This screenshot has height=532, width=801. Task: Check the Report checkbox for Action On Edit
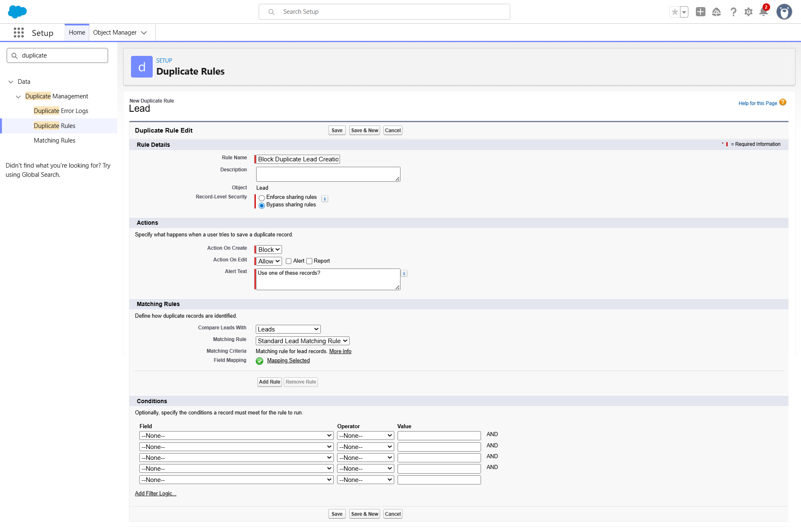(x=309, y=261)
